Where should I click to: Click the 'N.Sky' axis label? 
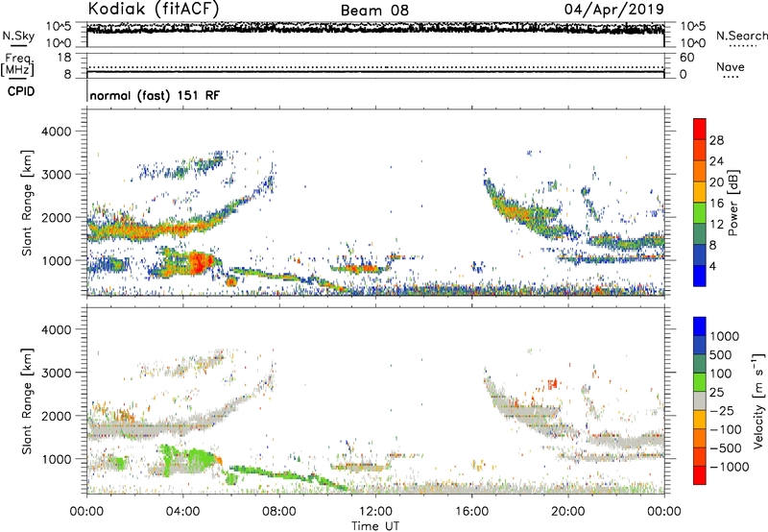pos(18,36)
